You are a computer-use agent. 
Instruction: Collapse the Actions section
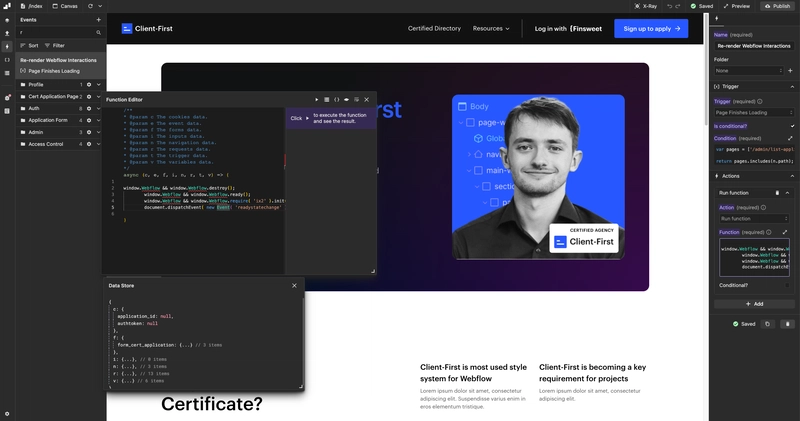click(x=792, y=176)
